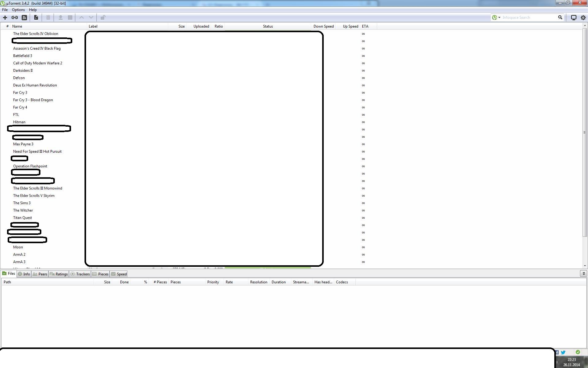Viewport: 588px width, 368px height.
Task: Select the Titan Quest torrent
Action: click(x=22, y=218)
